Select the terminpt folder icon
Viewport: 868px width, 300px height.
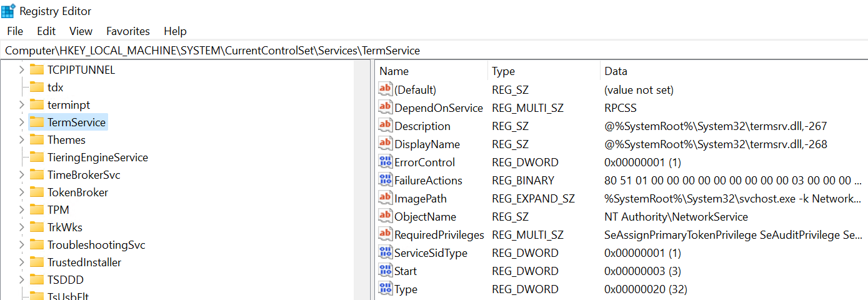[x=37, y=104]
